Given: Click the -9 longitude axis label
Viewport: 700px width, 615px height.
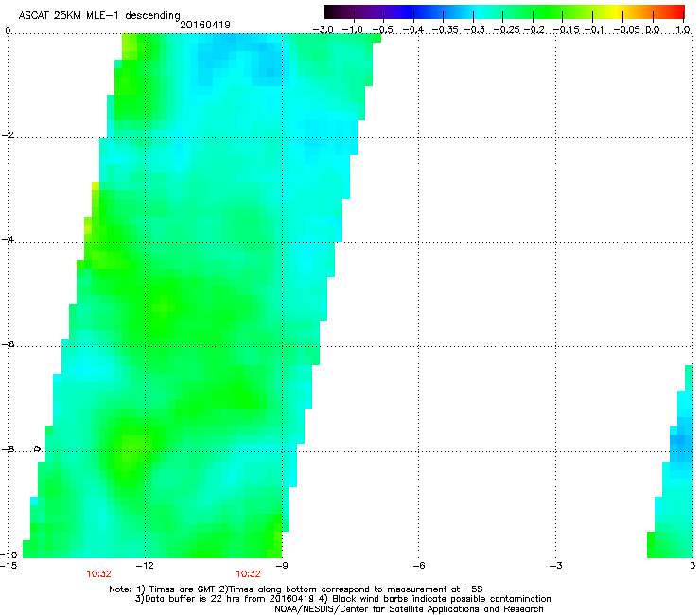Looking at the screenshot, I should coord(282,566).
